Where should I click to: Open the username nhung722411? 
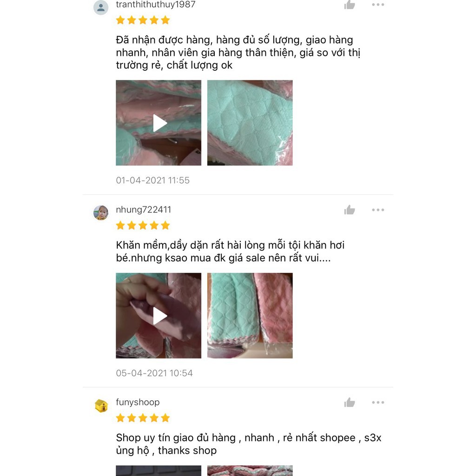point(144,210)
